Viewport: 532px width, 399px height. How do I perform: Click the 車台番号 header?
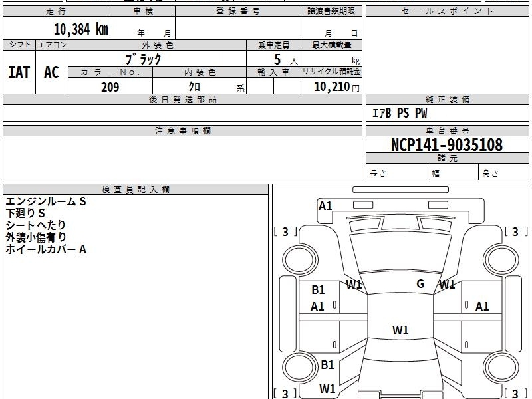click(x=447, y=130)
